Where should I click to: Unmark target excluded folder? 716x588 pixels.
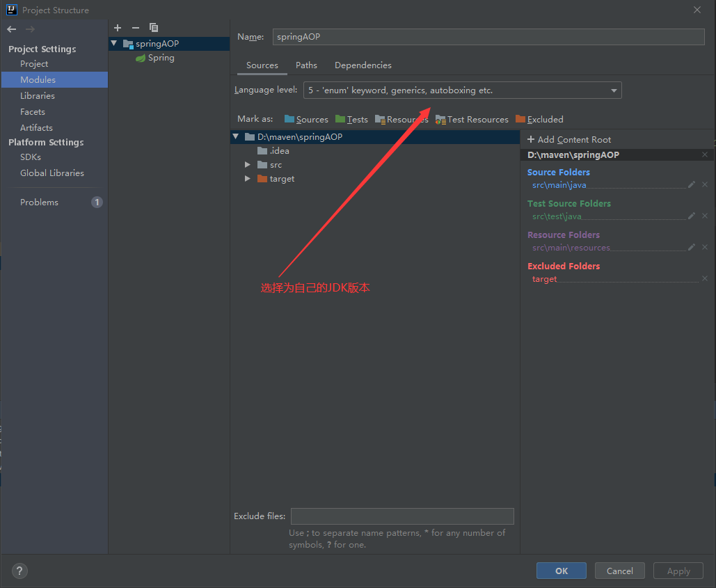(705, 278)
